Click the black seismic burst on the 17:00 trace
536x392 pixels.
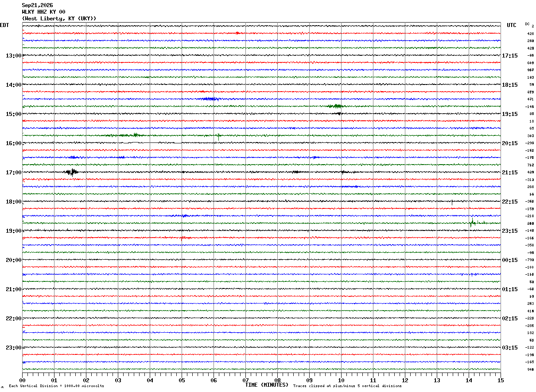[71, 172]
